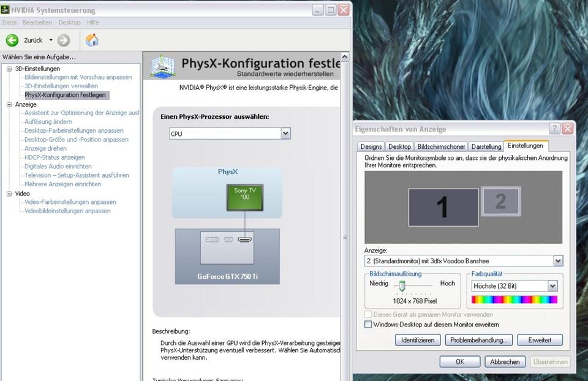Open the Bearbeiten menu
The height and width of the screenshot is (381, 588).
(37, 23)
